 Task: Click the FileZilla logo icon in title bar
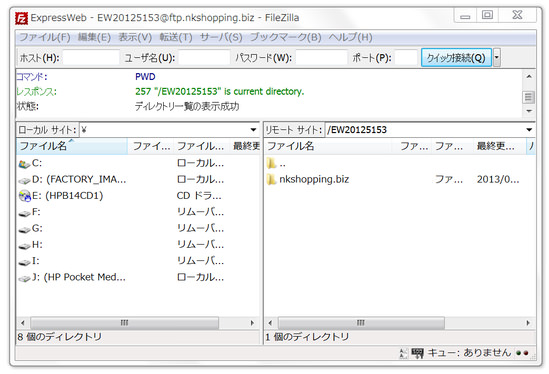click(21, 18)
